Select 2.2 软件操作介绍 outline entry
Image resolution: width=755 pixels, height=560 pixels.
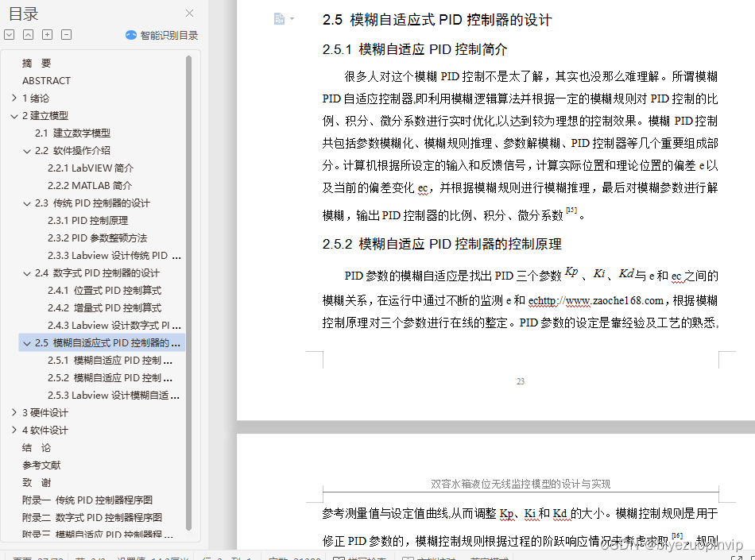(x=72, y=151)
